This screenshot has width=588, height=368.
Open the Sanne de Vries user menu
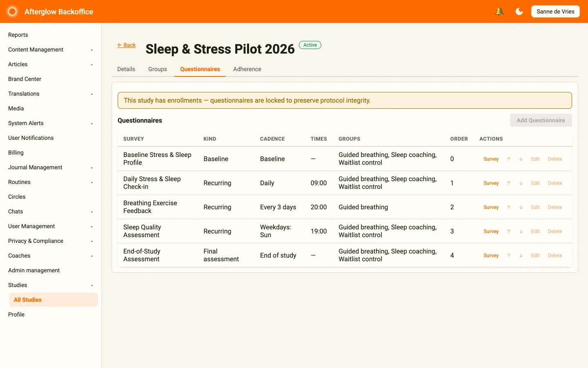(x=555, y=11)
